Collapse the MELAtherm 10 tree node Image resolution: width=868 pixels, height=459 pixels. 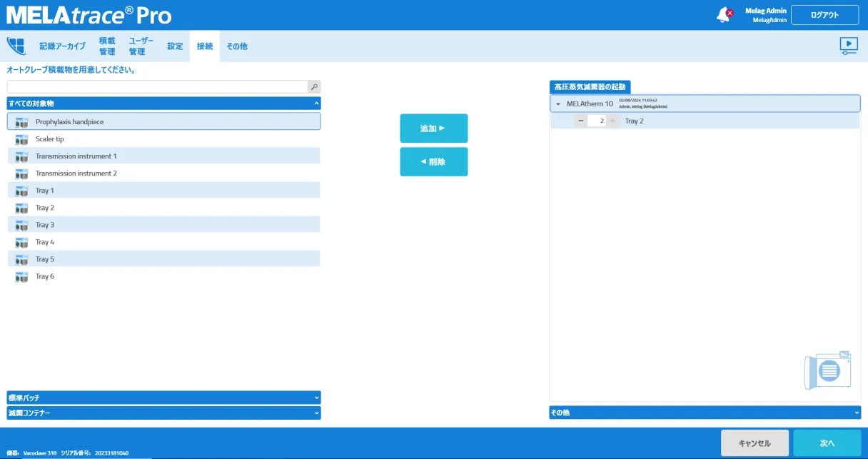558,104
